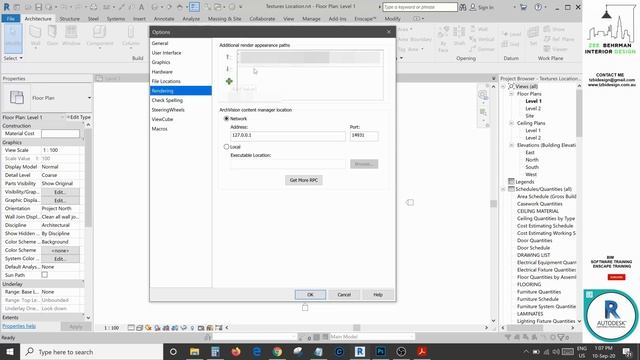Select the Window tool in the ribbon
Image resolution: width=640 pixels, height=360 pixels.
coord(71,35)
